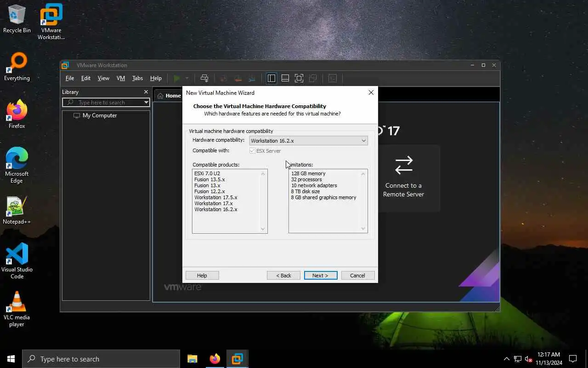Click 32 processors in Limitations list
The height and width of the screenshot is (368, 588).
click(x=306, y=179)
